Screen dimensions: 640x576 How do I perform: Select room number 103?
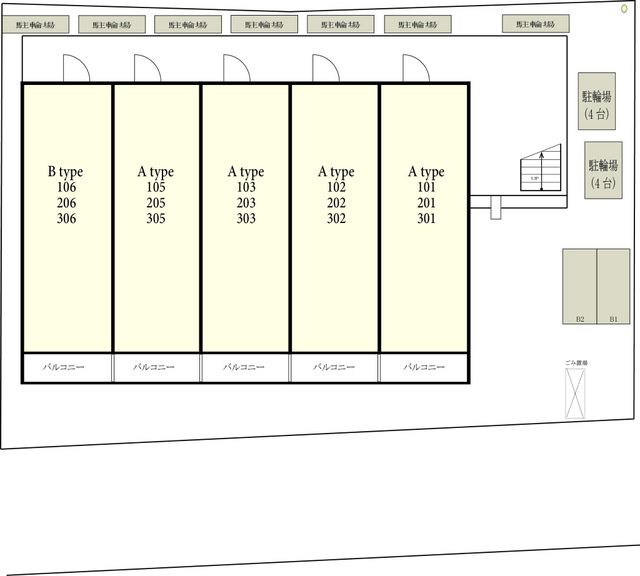click(x=246, y=187)
